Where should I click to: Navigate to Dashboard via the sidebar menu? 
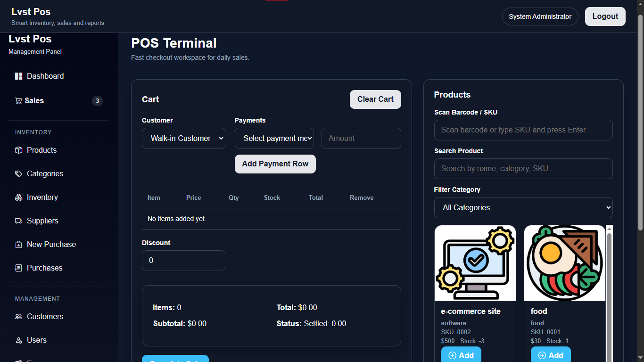(x=45, y=76)
